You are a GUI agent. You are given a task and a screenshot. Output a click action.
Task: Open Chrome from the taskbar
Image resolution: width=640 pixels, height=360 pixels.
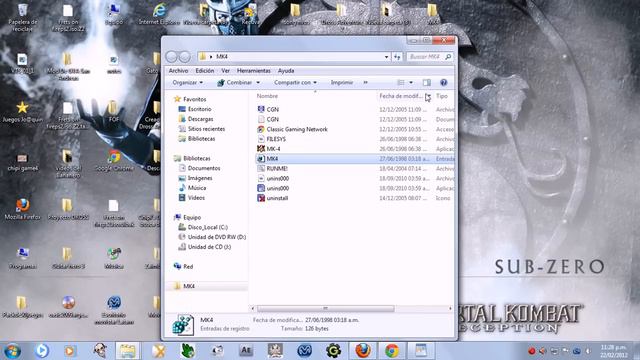pos(392,351)
